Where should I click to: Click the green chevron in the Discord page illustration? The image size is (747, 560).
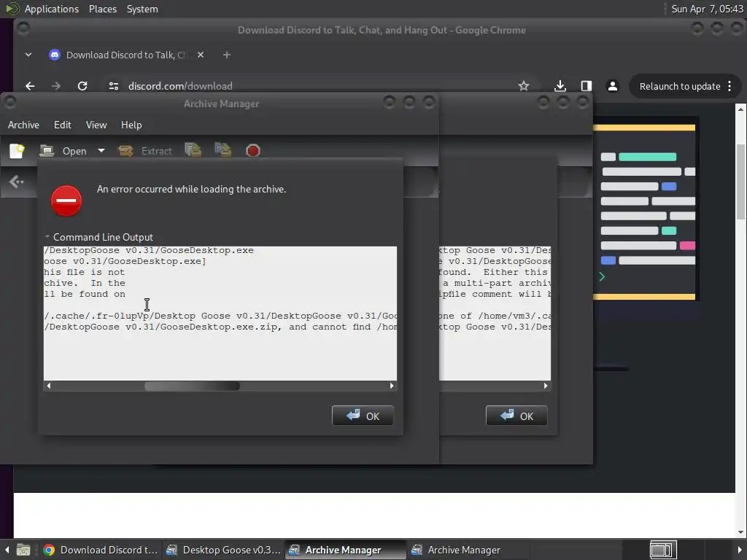pos(602,276)
